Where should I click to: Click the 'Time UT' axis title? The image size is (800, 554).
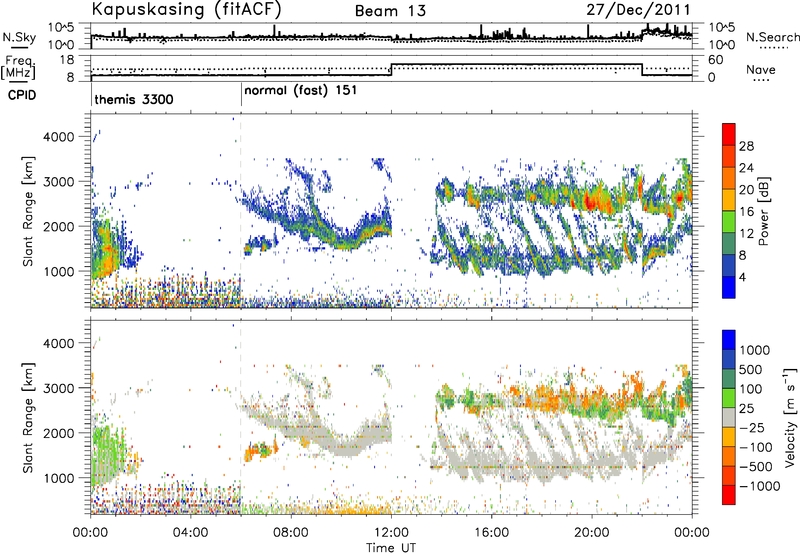coord(391,548)
